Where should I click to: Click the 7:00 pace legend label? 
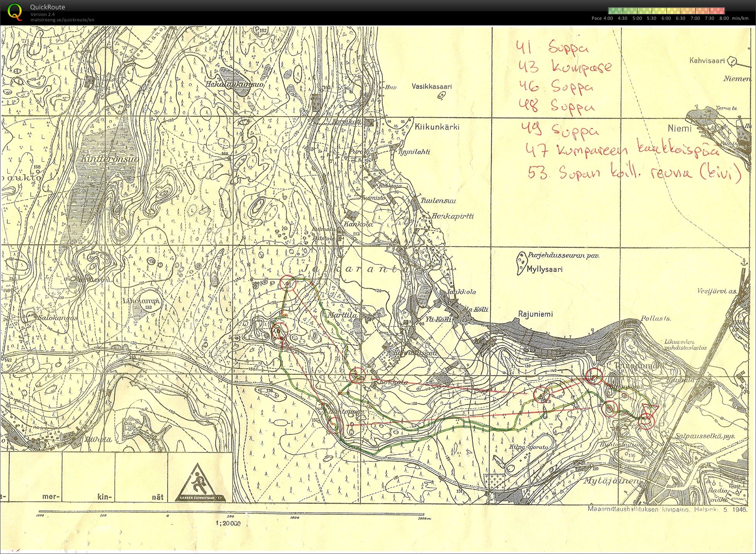(x=695, y=18)
